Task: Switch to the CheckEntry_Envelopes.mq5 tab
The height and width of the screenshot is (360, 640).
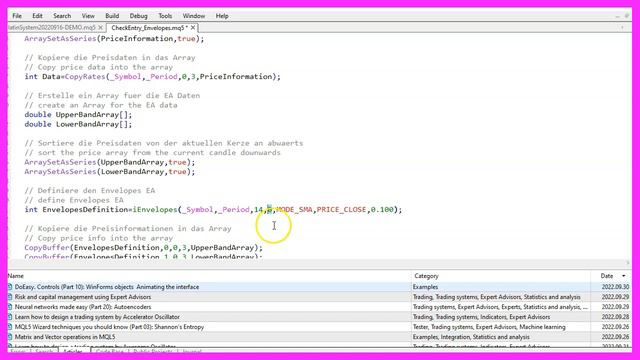Action: (x=149, y=28)
